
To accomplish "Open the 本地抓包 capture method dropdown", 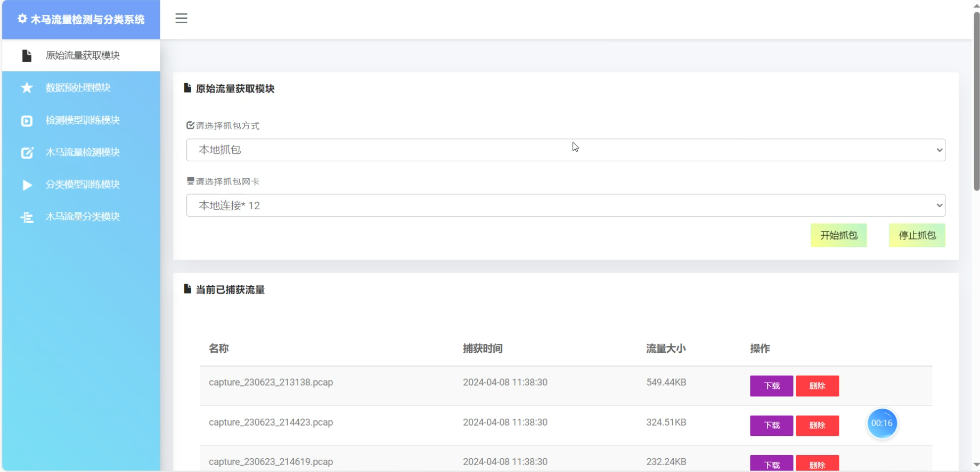I will pos(565,150).
